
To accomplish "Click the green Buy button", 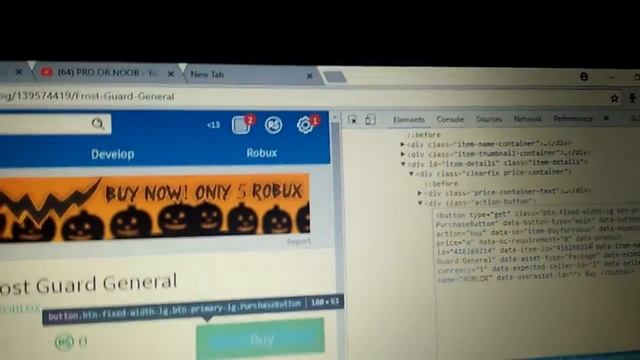I will [260, 338].
